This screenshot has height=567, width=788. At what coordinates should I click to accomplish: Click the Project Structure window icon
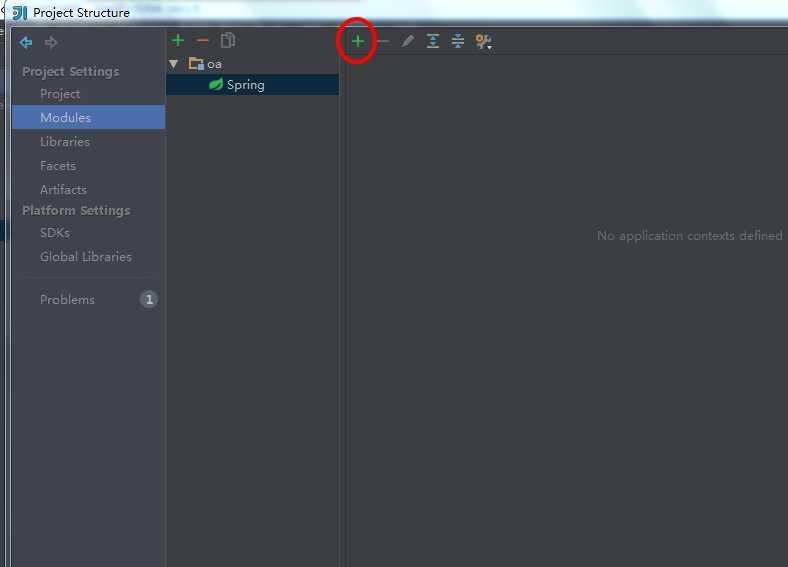pos(20,13)
